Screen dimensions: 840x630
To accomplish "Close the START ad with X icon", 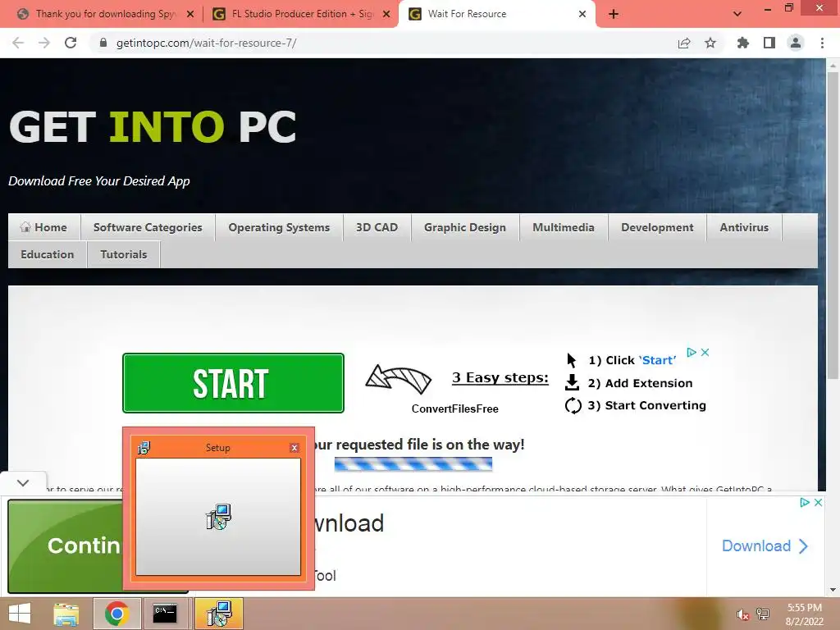I will (705, 352).
